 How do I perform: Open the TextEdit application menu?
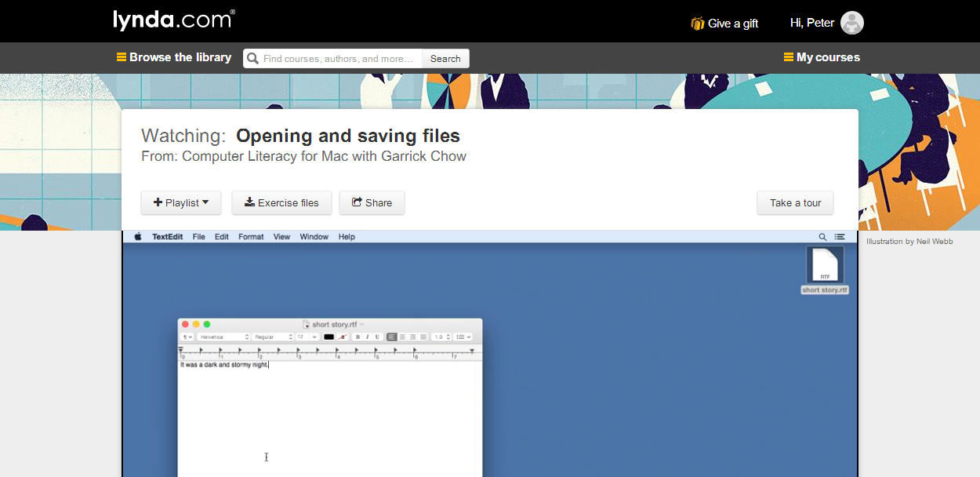point(168,236)
